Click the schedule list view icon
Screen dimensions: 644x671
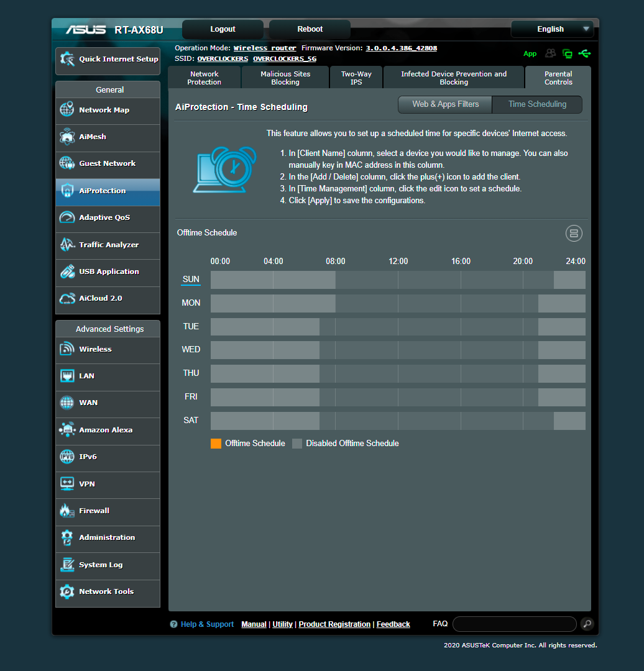point(574,234)
